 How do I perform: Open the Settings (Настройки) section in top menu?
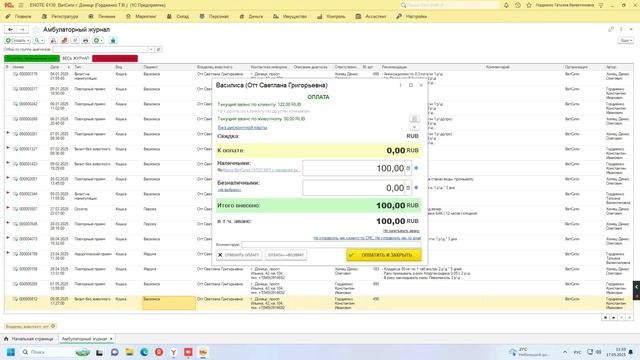pyautogui.click(x=412, y=17)
